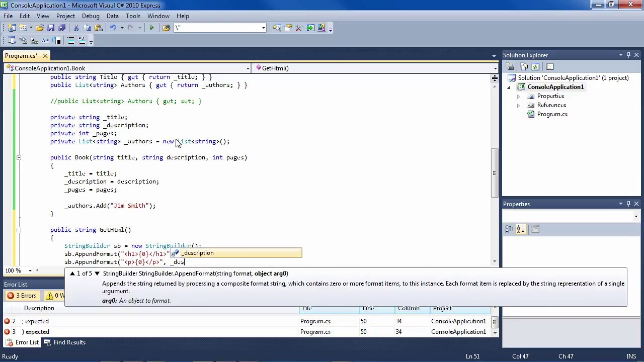Image resolution: width=644 pixels, height=362 pixels.
Task: Select the Solution 'ConsoleApplication1' node
Action: (573, 78)
